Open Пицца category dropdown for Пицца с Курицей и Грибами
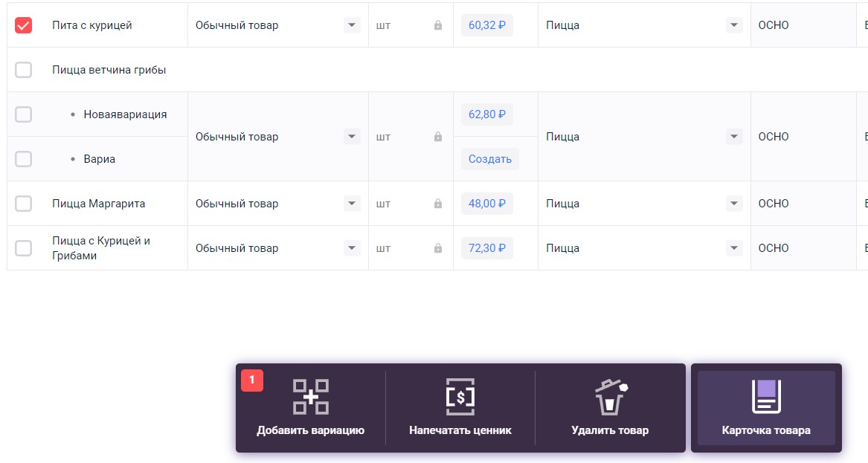Viewport: 868px width, 463px height. (734, 248)
